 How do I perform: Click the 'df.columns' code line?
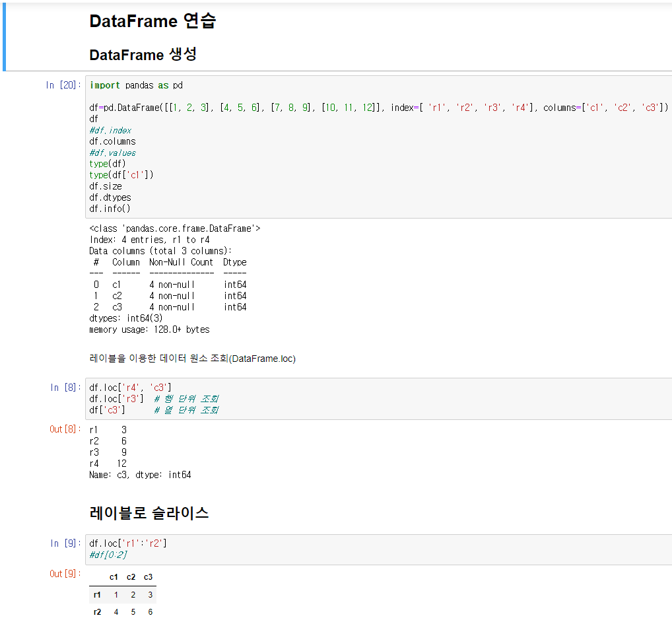pyautogui.click(x=112, y=141)
